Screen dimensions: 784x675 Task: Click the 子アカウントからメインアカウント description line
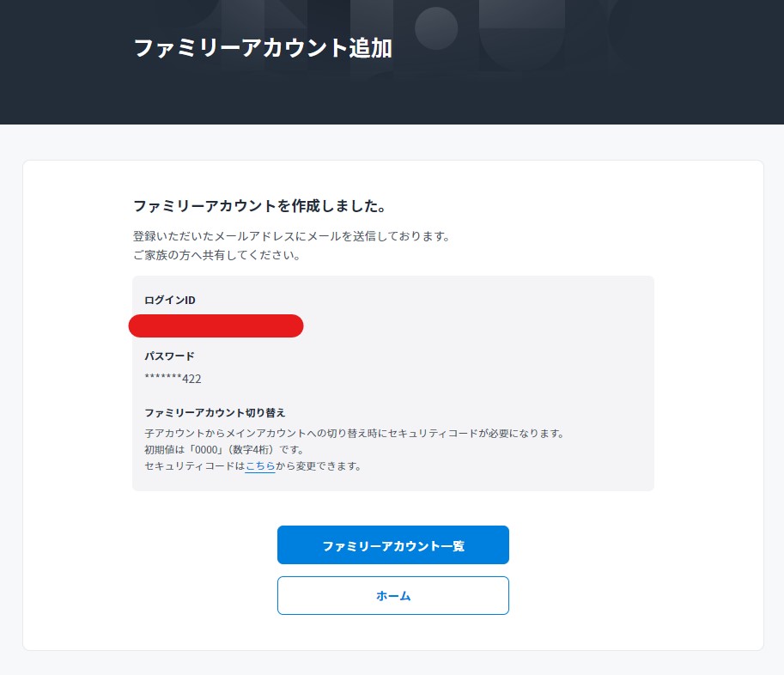(x=355, y=433)
